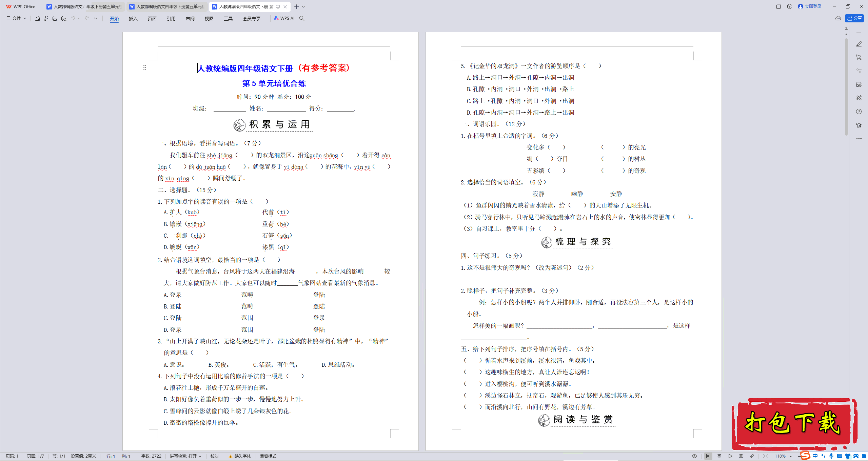The width and height of the screenshot is (868, 461).
Task: Expand quick access toolbar customize arrow
Action: pyautogui.click(x=96, y=18)
